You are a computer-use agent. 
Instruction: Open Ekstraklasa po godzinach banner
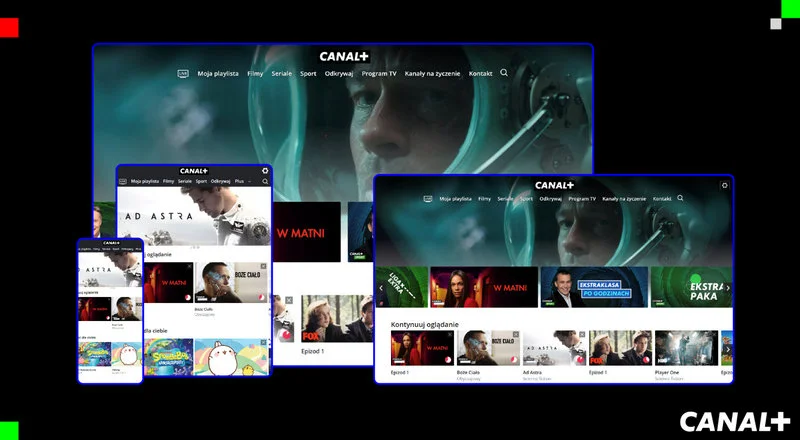click(x=594, y=287)
